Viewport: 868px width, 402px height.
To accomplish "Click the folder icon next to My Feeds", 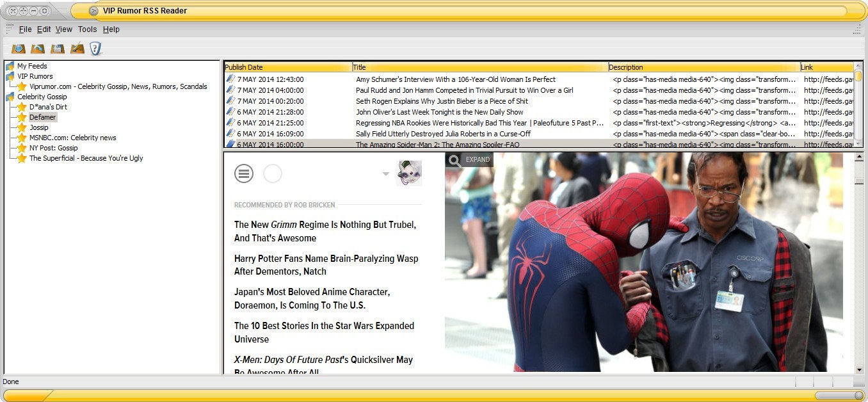I will (10, 66).
